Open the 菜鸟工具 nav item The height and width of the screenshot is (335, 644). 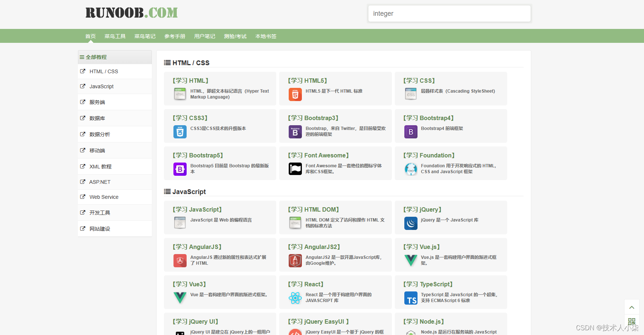point(115,36)
